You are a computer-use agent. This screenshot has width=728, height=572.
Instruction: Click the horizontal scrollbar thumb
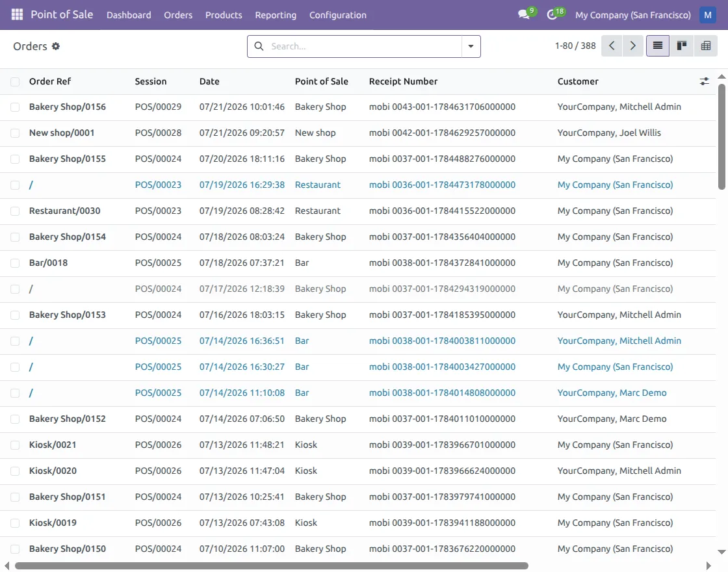272,565
